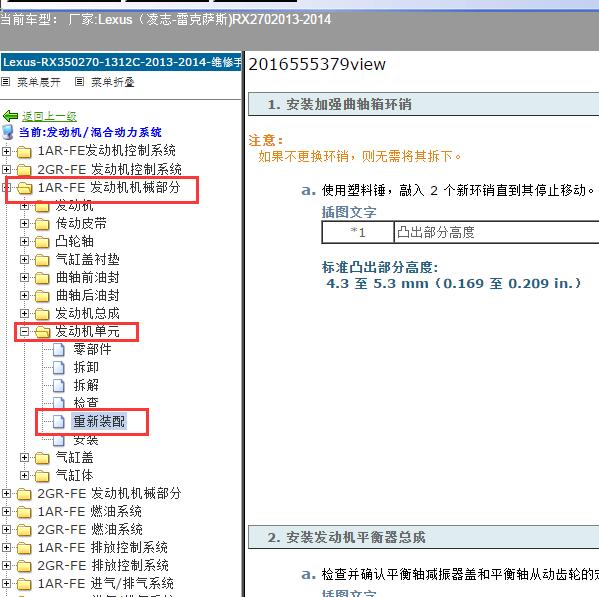Click the 2016555379view heading

click(317, 64)
